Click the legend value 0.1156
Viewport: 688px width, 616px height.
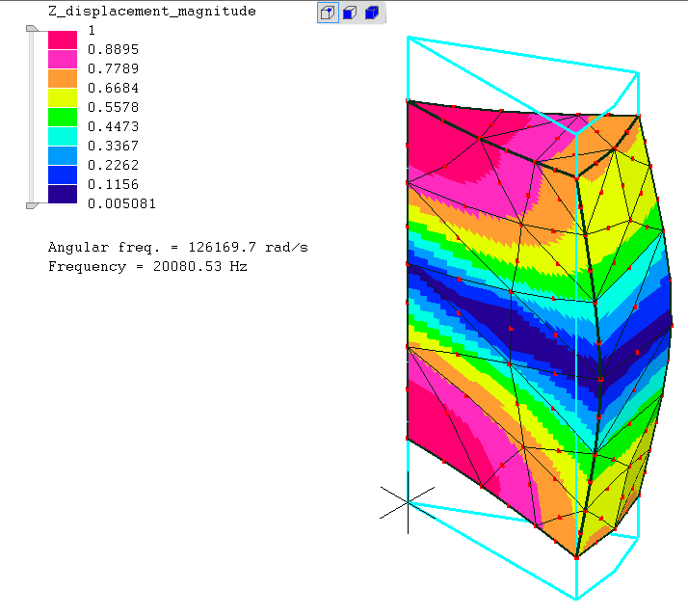[113, 184]
